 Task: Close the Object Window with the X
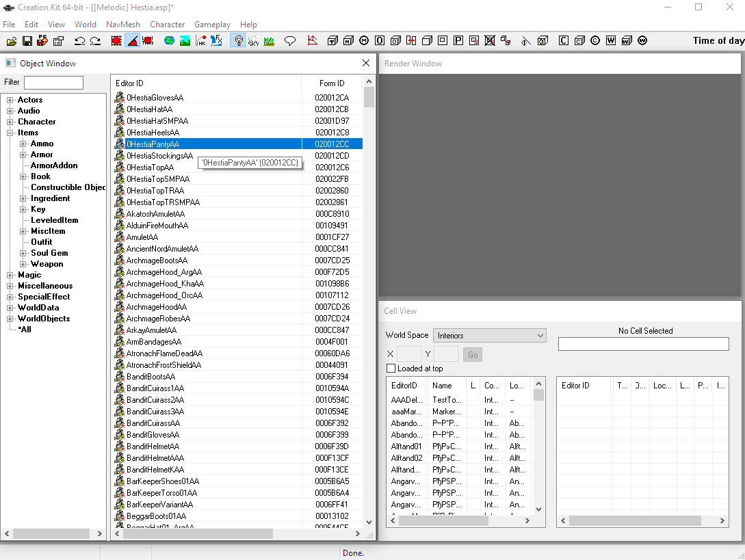pyautogui.click(x=365, y=64)
